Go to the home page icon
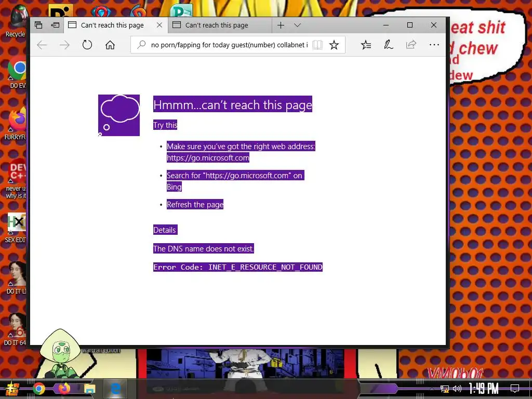 (110, 45)
